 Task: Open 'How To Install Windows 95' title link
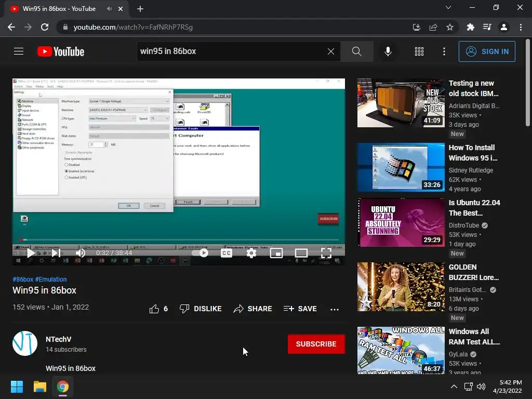tap(473, 153)
